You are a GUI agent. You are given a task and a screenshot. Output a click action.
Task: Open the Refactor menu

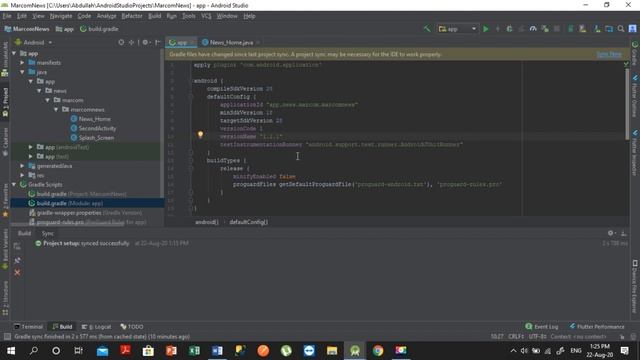coord(132,16)
